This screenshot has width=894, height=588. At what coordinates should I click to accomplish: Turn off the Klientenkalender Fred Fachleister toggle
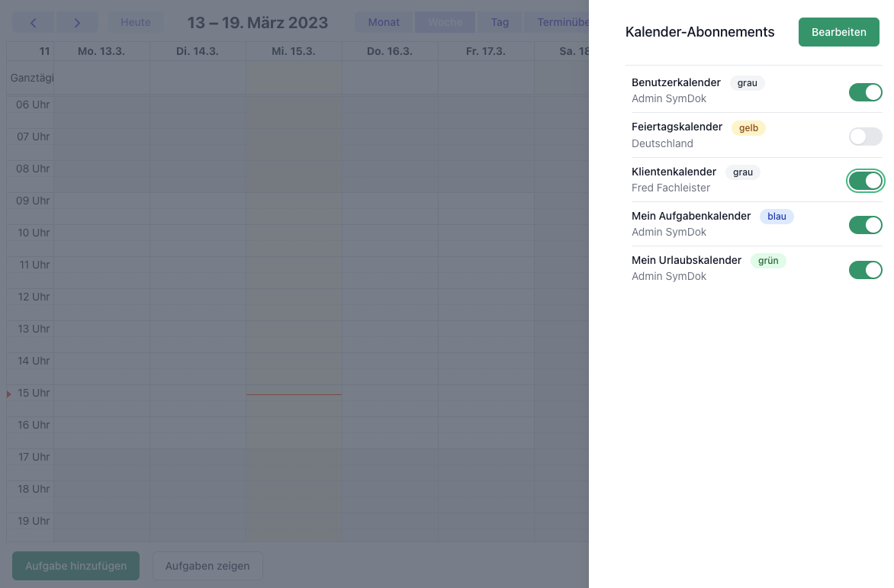click(866, 182)
